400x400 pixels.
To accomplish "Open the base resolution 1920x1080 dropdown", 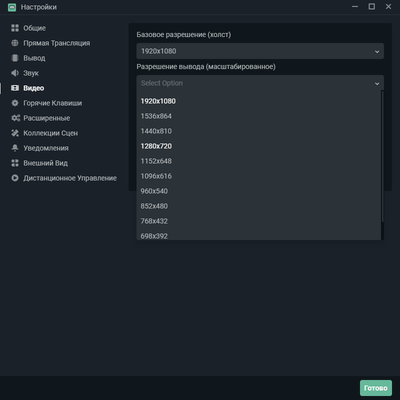I will (260, 51).
